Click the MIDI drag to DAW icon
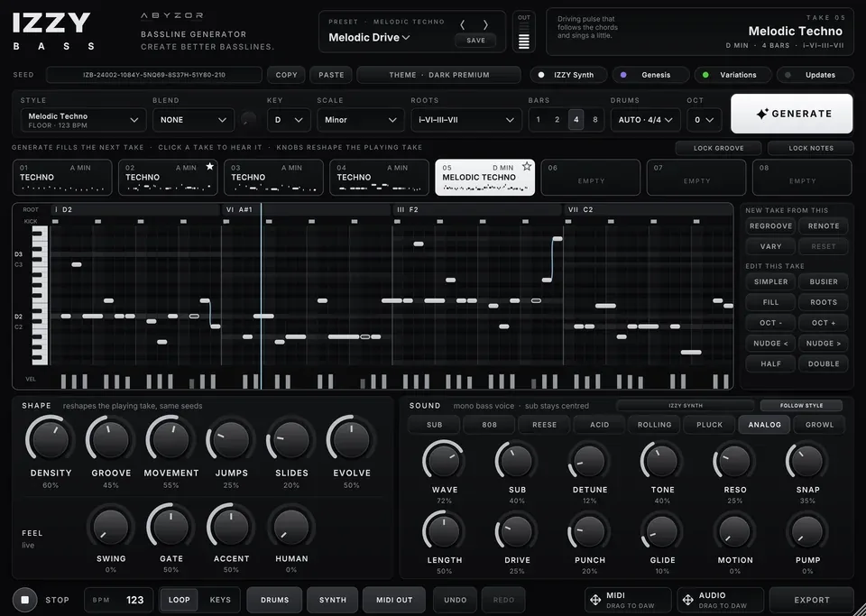 [x=595, y=600]
